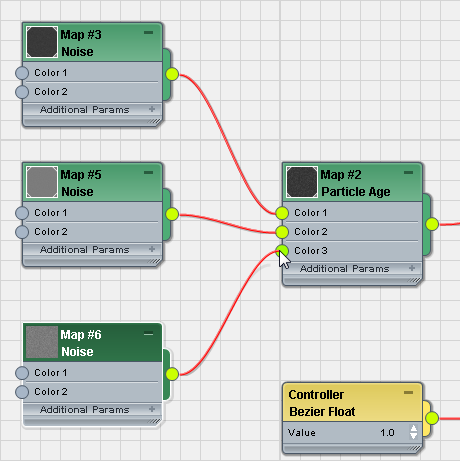This screenshot has height=461, width=460.
Task: Click the Map #5 Noise preview thumbnail
Action: [42, 182]
